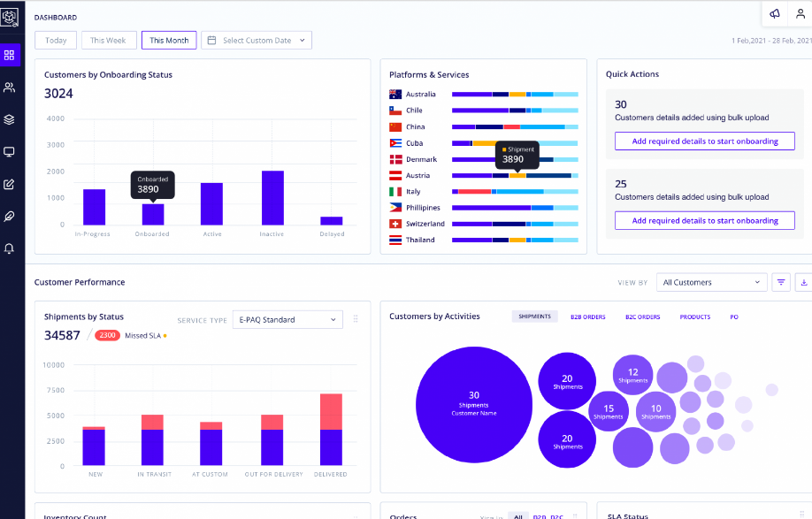The width and height of the screenshot is (812, 519).
Task: Open the notifications bell in the sidebar
Action: pos(10,248)
